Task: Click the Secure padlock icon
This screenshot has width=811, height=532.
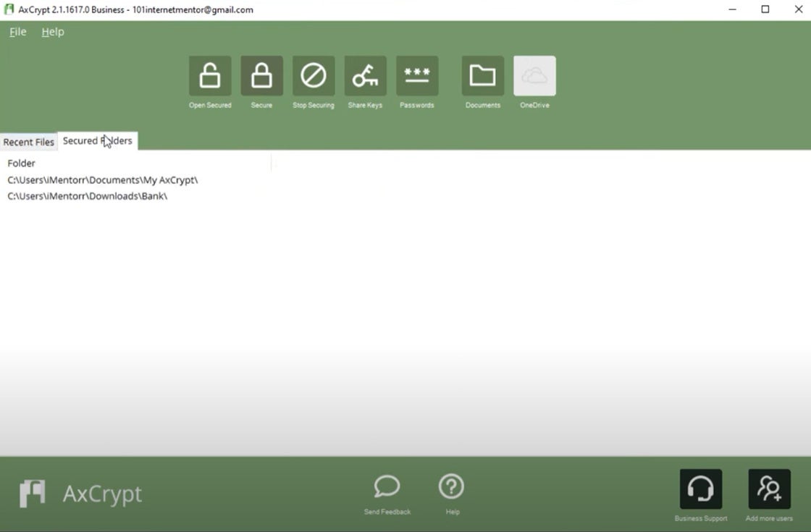Action: 261,76
